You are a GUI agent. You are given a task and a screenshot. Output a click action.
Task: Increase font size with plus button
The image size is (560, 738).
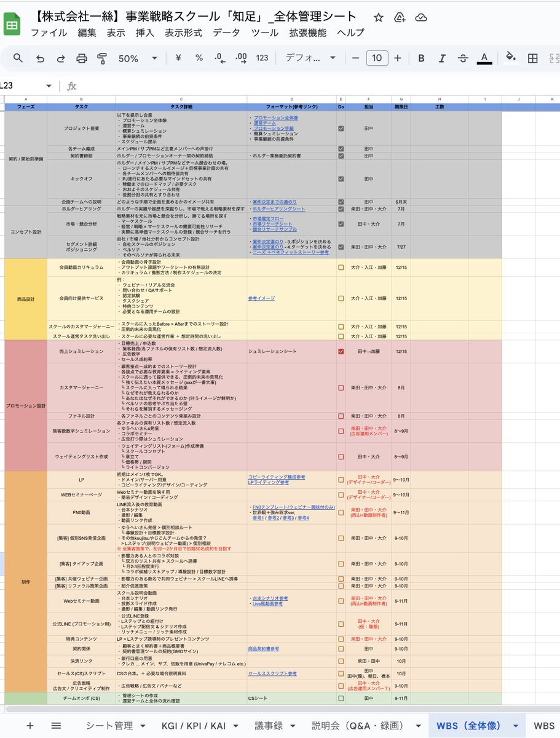398,58
